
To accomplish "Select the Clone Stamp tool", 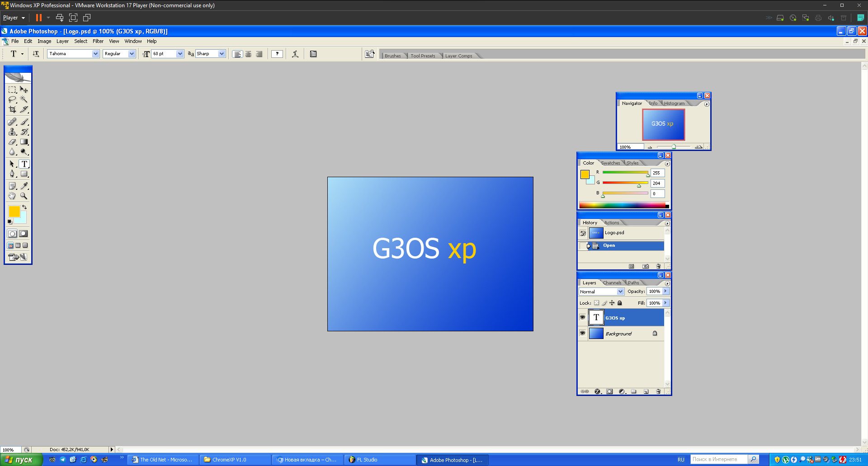I will [x=12, y=132].
